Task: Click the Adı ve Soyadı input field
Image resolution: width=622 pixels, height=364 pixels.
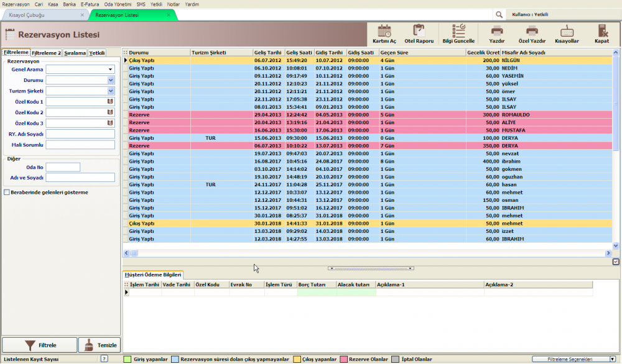Action: [x=80, y=178]
